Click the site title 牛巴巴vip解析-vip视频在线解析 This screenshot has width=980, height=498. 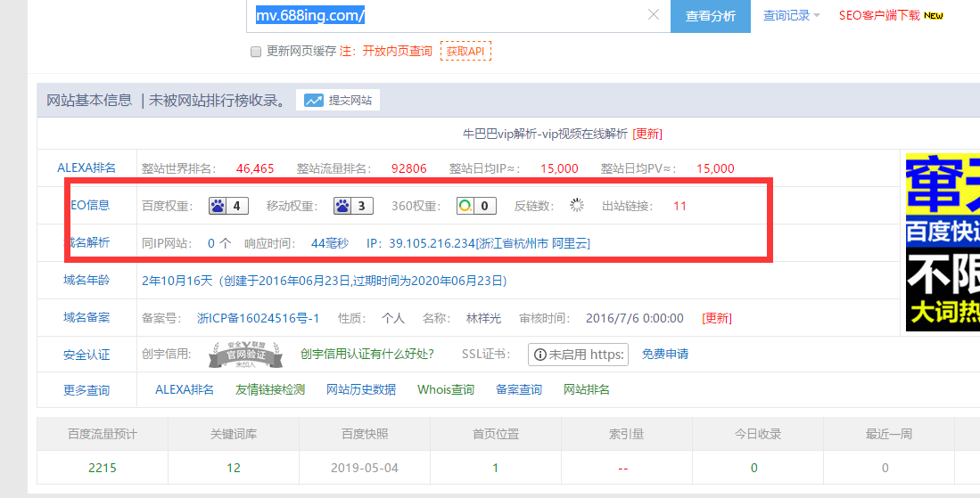(x=545, y=134)
